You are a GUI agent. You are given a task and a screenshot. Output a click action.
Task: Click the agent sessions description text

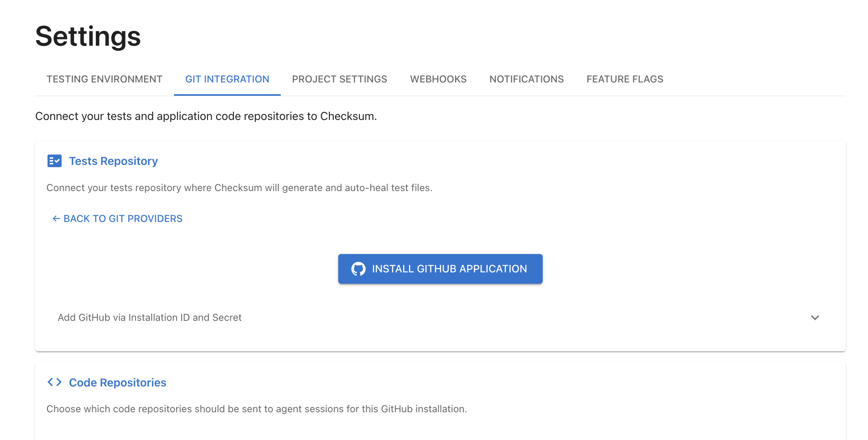pos(256,409)
